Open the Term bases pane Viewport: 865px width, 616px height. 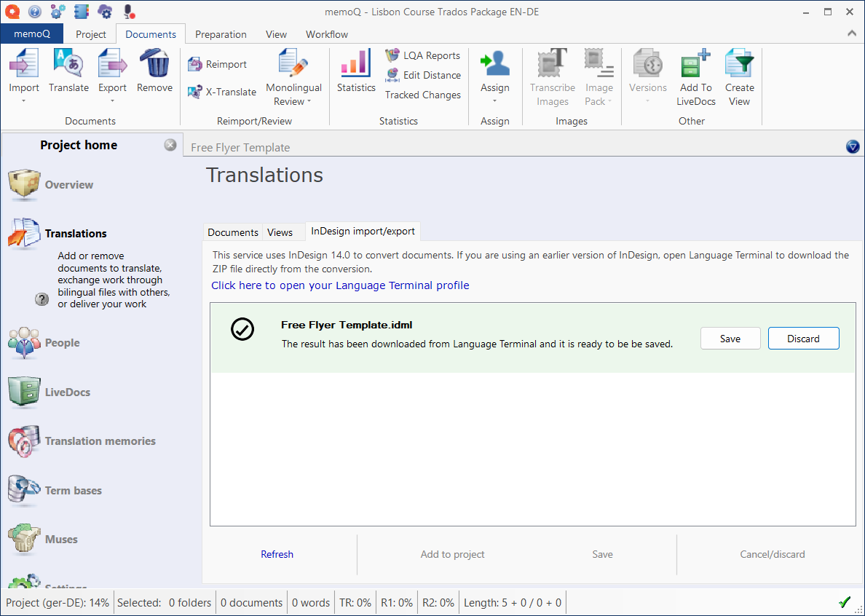coord(55,490)
